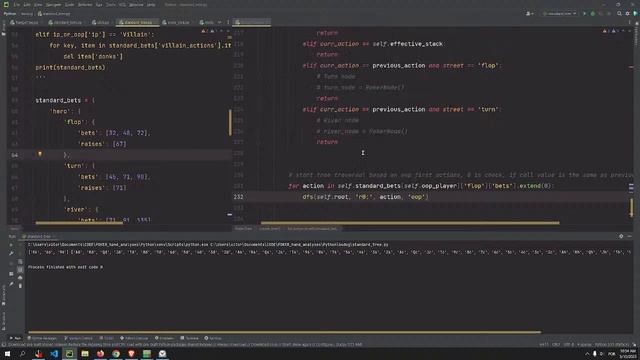
Task: Open the Windows Start menu
Action: tap(7, 353)
